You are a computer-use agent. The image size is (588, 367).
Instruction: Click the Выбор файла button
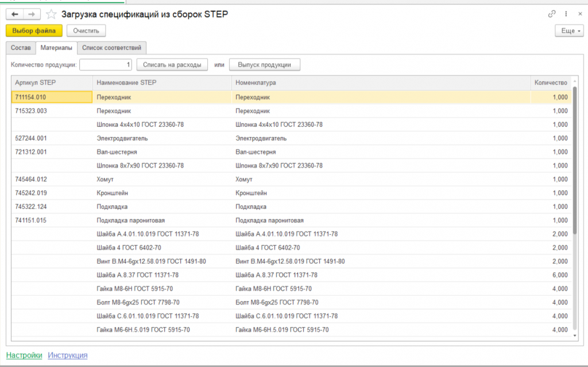34,31
